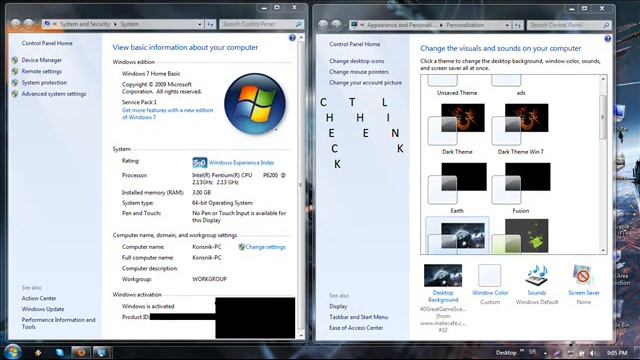This screenshot has width=640, height=360.
Task: Open Advanced system settings
Action: pos(54,94)
